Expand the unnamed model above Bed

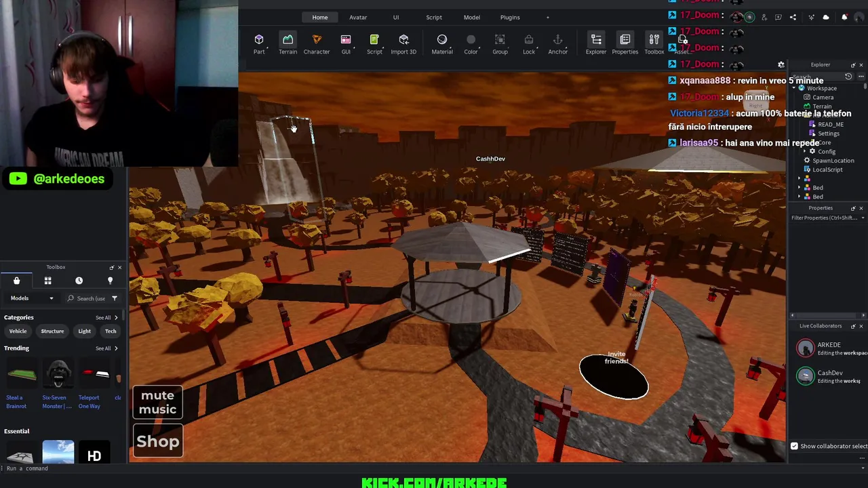coord(799,179)
